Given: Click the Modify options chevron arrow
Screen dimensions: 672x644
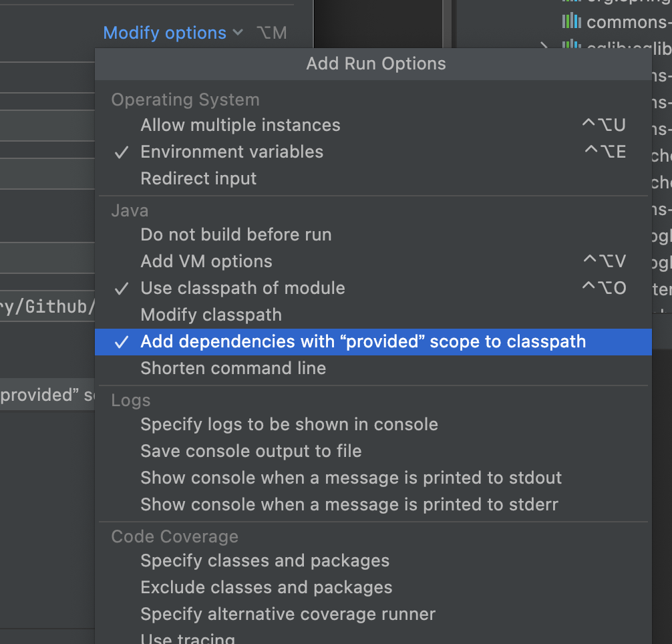Looking at the screenshot, I should click(x=238, y=33).
